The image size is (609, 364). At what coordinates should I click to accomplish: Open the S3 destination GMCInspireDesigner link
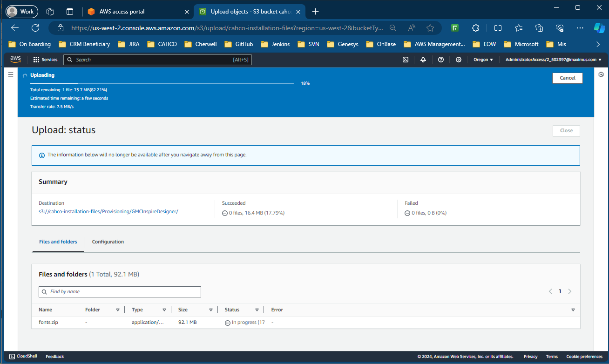[x=108, y=212]
